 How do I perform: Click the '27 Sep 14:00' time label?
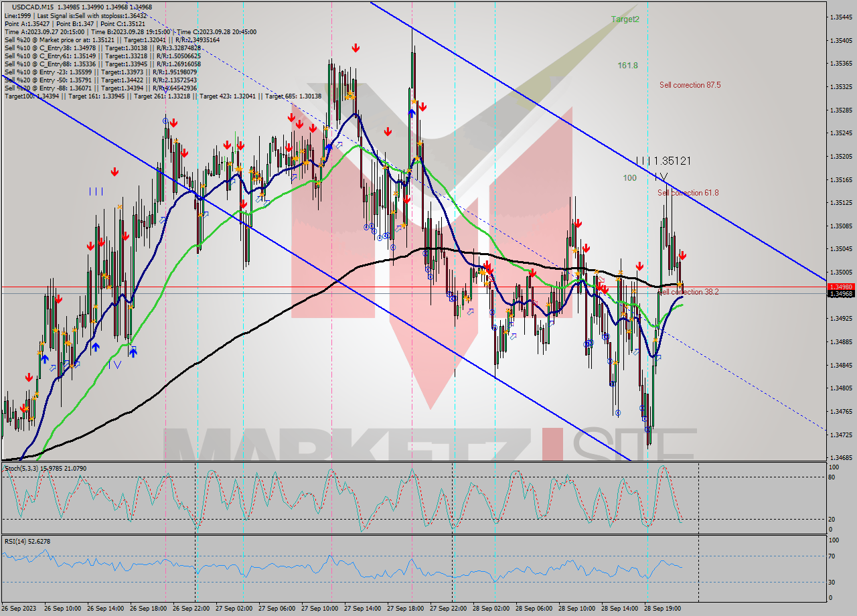(x=362, y=609)
